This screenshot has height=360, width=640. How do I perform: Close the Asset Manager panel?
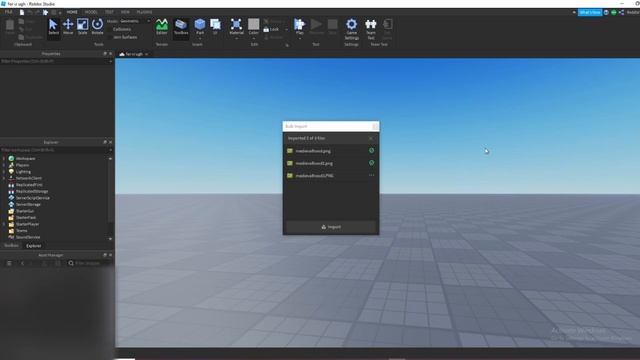(111, 255)
